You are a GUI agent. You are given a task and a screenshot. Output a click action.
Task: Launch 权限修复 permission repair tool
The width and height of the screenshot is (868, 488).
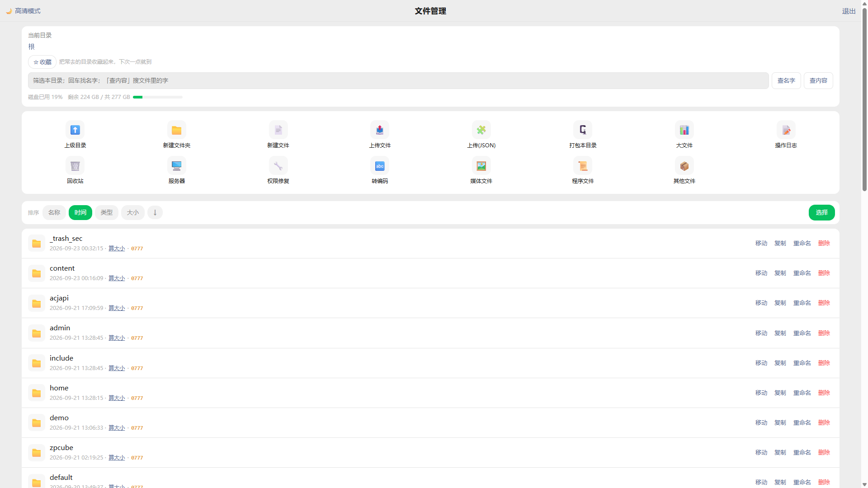point(278,166)
